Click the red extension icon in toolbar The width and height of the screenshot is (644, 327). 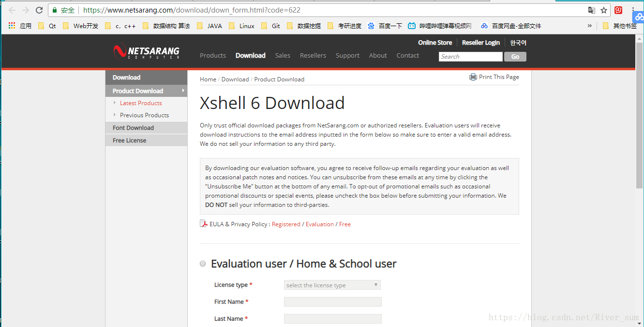(x=618, y=10)
